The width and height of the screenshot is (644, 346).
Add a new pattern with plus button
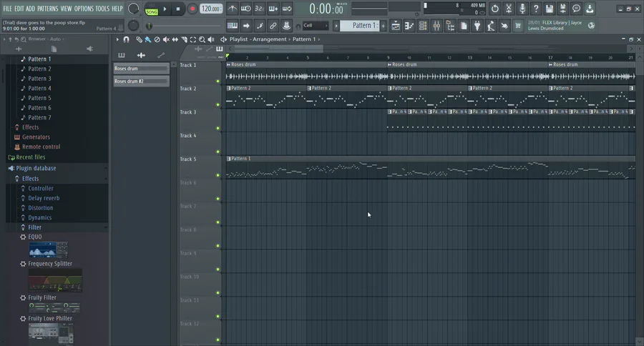tap(384, 26)
